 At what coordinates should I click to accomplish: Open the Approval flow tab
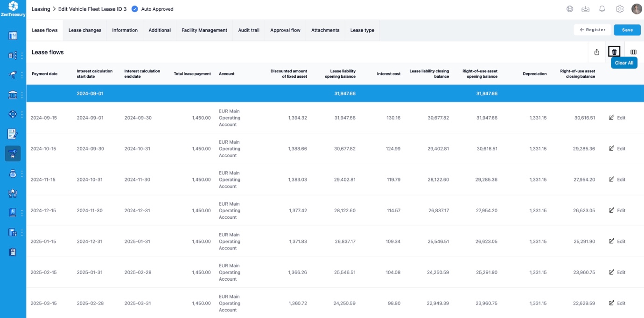285,30
